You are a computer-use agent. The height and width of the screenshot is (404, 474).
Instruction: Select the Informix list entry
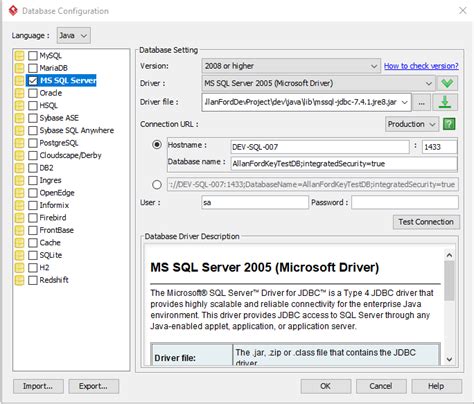(x=54, y=205)
